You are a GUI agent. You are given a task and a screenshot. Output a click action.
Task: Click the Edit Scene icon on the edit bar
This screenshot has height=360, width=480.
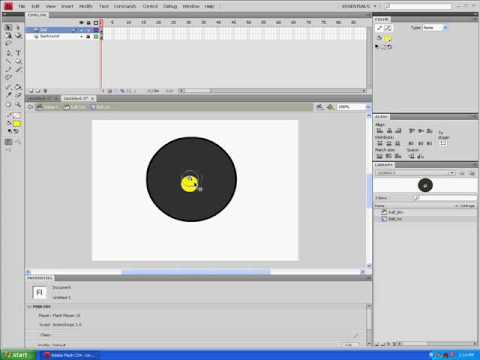point(320,107)
